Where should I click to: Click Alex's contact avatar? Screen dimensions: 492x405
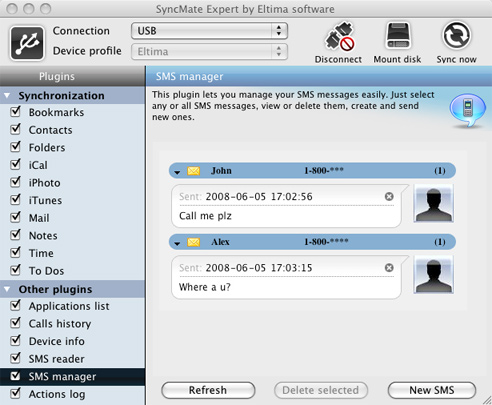pos(433,274)
